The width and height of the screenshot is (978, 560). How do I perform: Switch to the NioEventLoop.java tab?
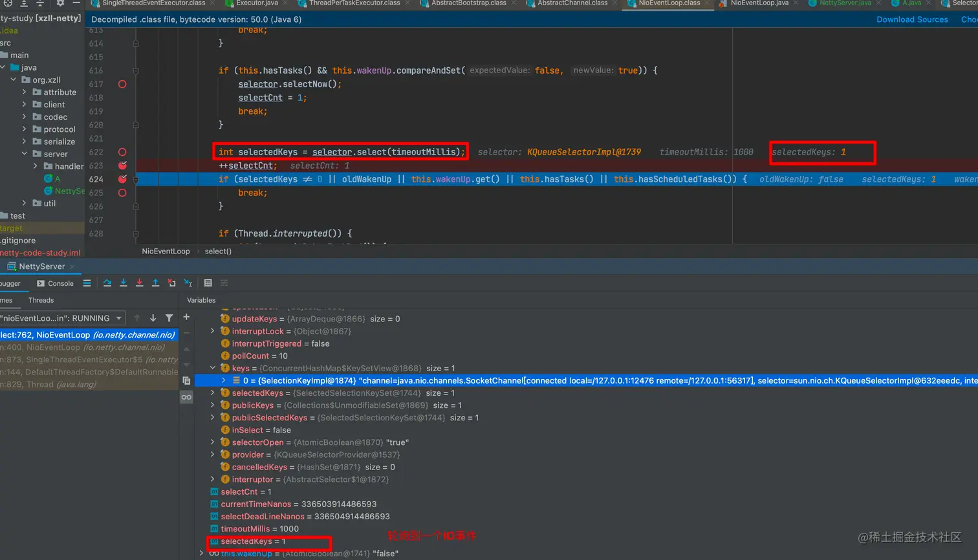[x=759, y=3]
